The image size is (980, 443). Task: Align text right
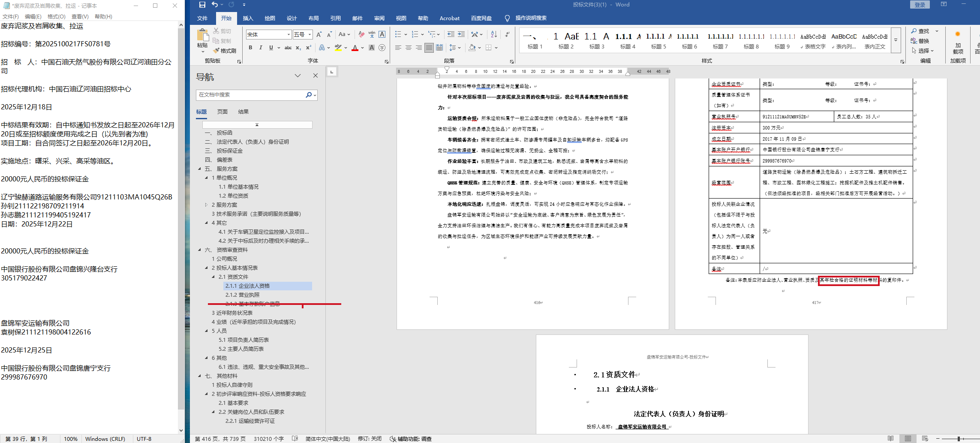(419, 48)
